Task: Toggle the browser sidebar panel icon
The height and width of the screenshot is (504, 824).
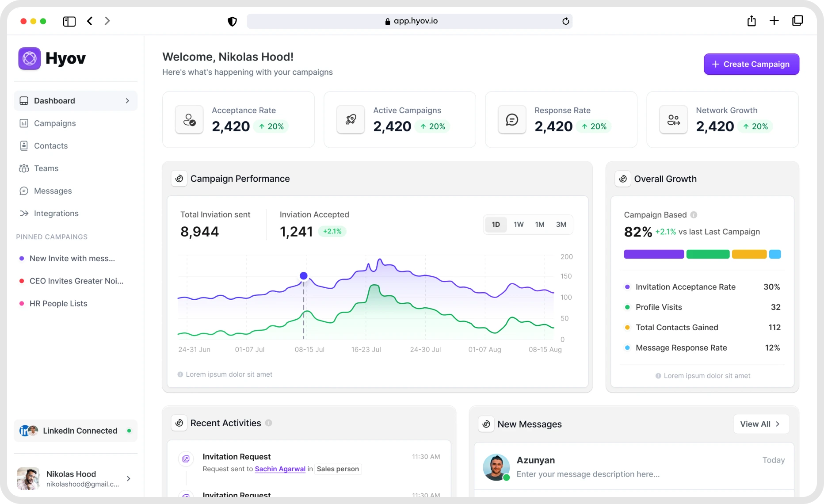Action: (69, 21)
